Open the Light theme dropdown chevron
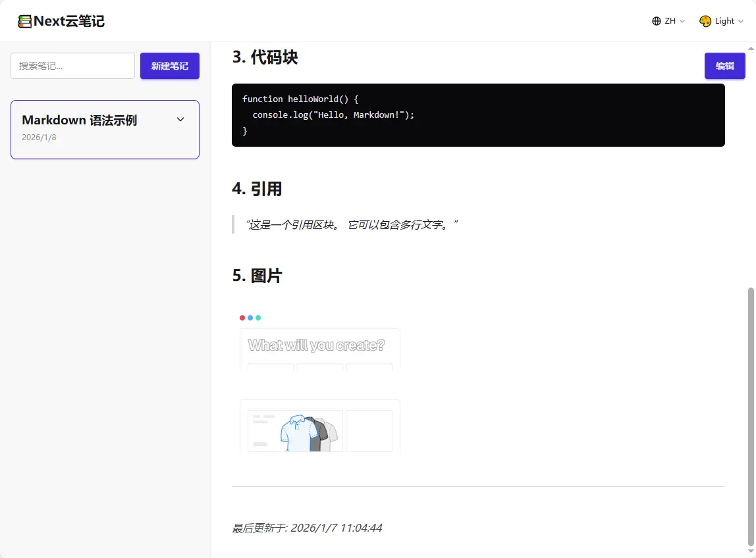 pos(741,21)
